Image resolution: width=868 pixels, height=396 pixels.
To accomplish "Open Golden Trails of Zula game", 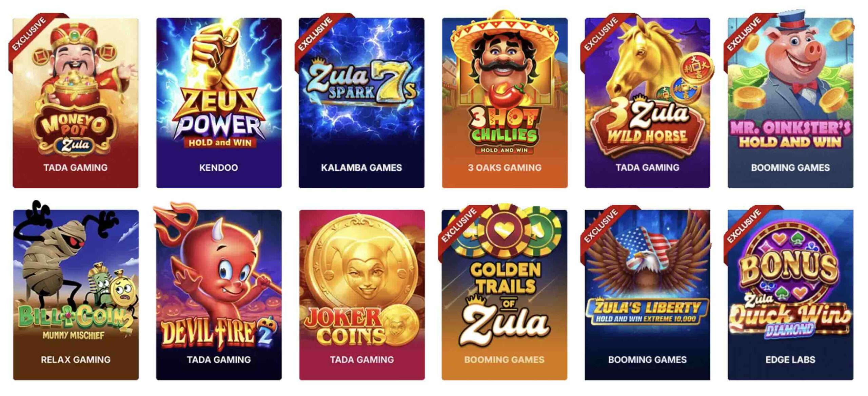I will (504, 295).
